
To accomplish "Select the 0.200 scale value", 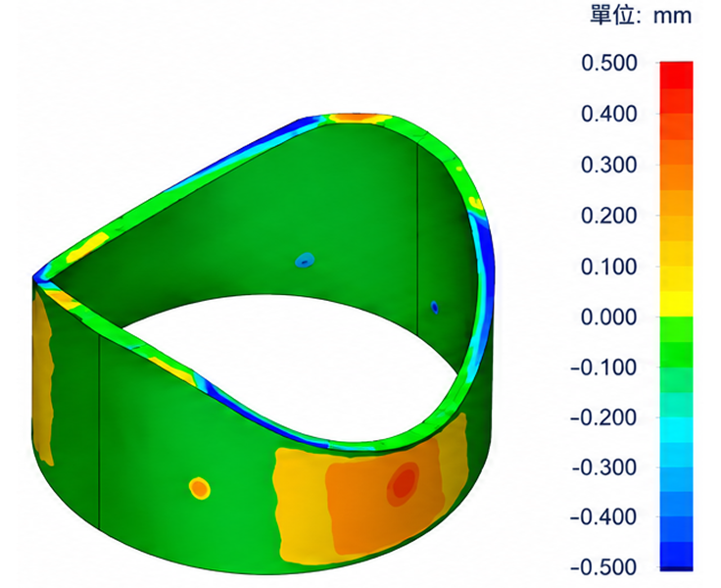I will [x=609, y=216].
